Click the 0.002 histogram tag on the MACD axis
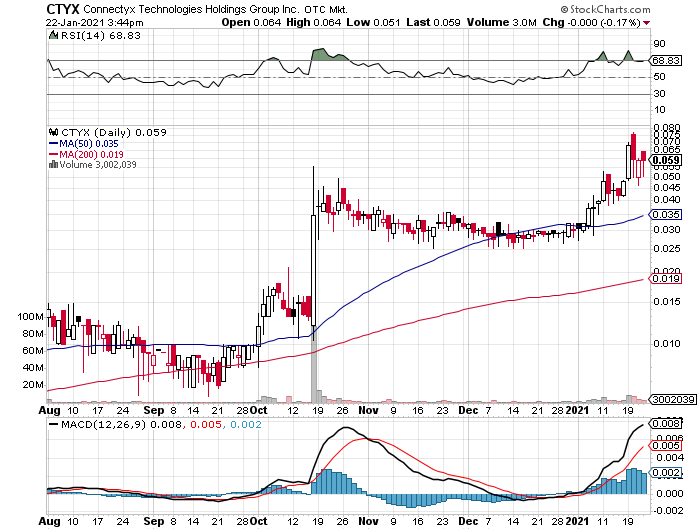 click(666, 472)
